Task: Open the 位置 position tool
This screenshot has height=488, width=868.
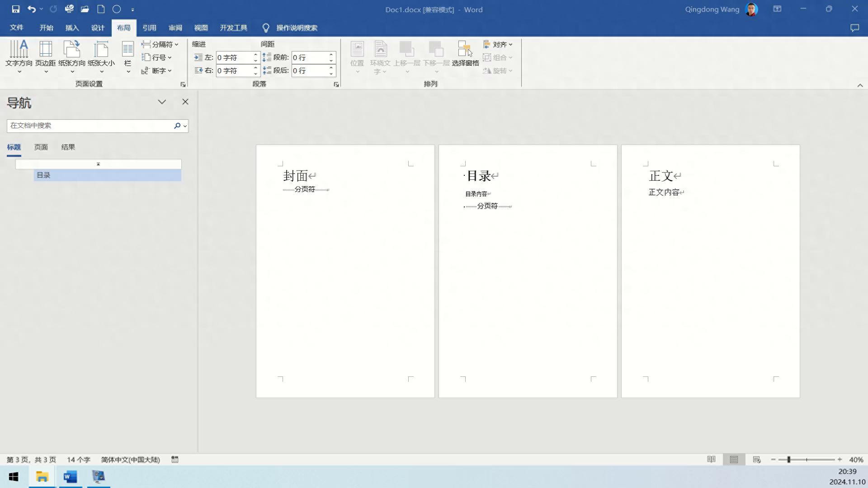Action: pos(357,56)
